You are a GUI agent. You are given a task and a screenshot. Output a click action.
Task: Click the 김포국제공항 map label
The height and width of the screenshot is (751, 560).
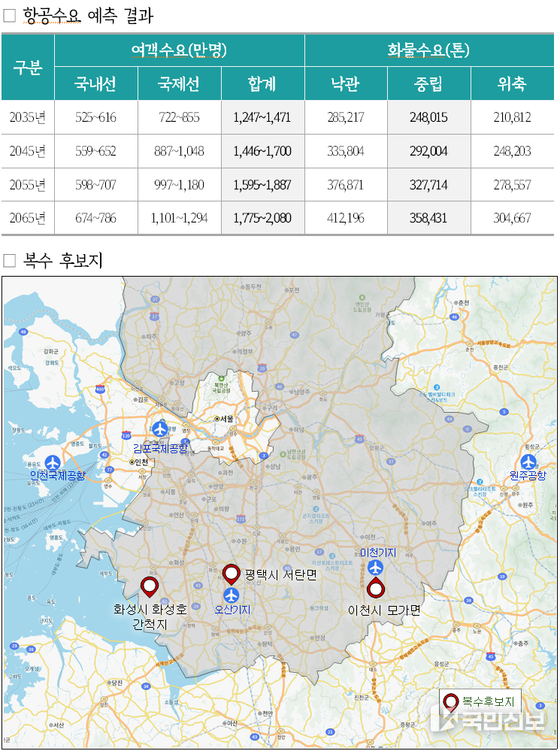(x=160, y=448)
